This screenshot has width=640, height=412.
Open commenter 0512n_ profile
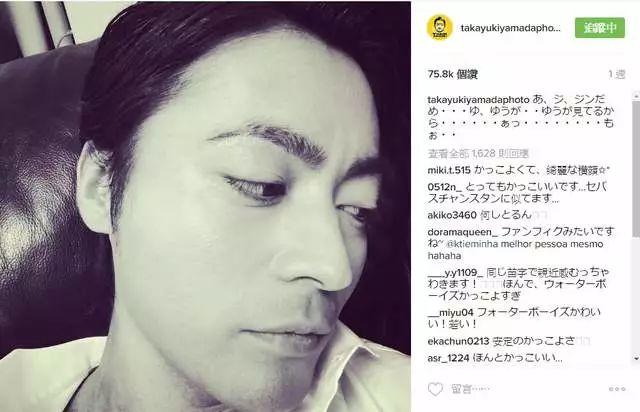444,187
